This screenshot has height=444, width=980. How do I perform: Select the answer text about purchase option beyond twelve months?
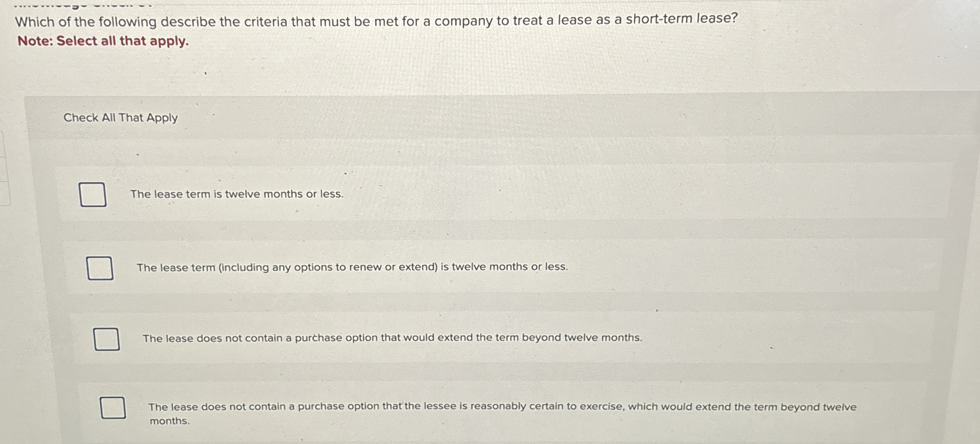(x=393, y=338)
